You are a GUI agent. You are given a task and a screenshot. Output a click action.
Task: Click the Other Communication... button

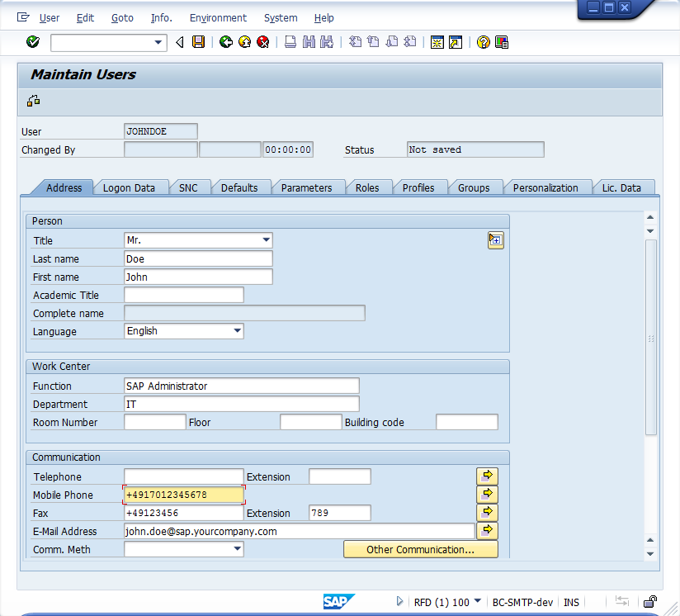click(x=420, y=550)
